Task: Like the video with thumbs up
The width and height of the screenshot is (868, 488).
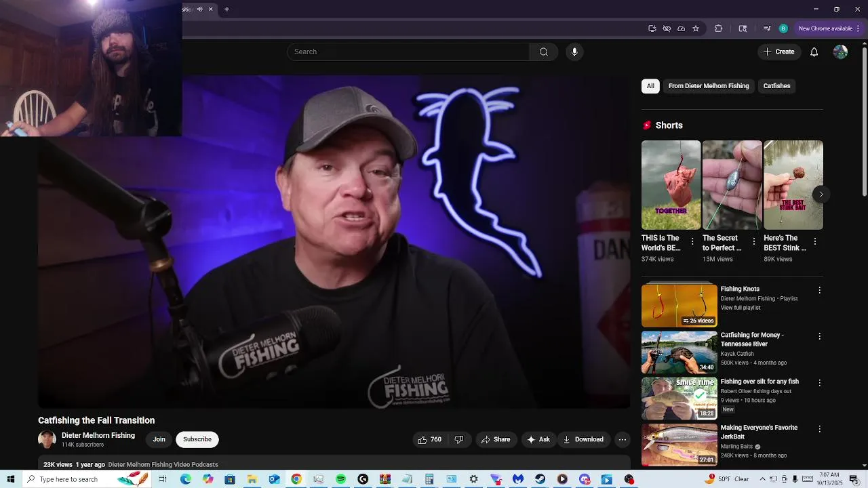Action: (430, 440)
